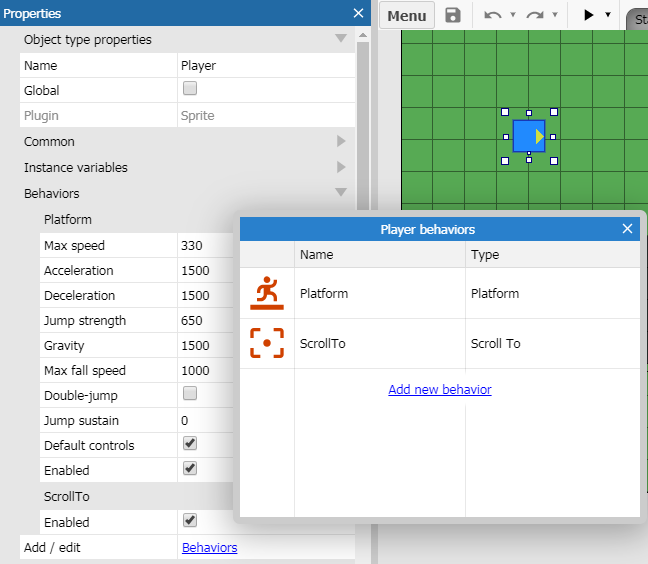Open the Menu button
Viewport: 648px width, 564px height.
(x=406, y=15)
